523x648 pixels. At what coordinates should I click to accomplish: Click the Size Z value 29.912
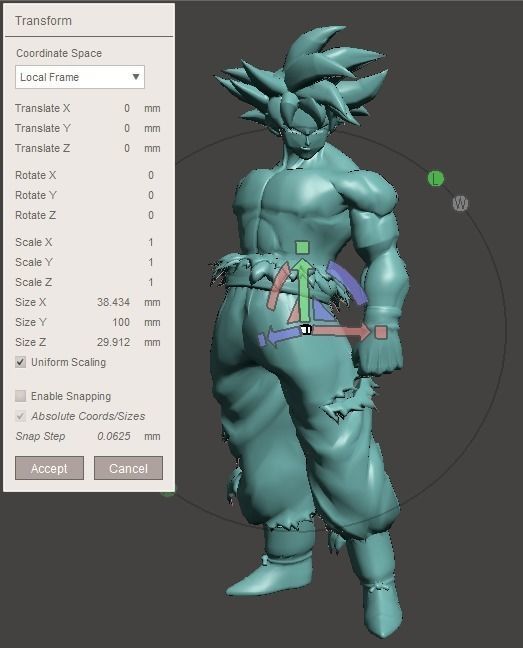click(x=114, y=342)
